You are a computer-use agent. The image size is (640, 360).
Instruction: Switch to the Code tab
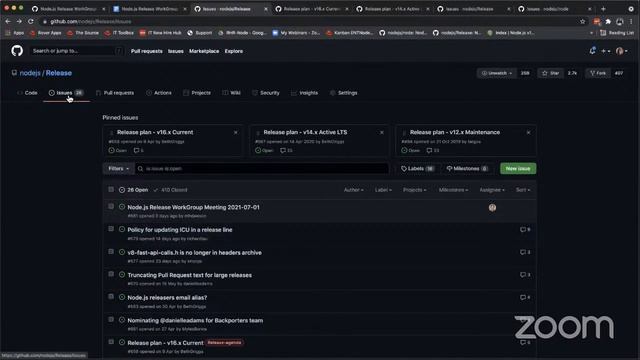27,93
